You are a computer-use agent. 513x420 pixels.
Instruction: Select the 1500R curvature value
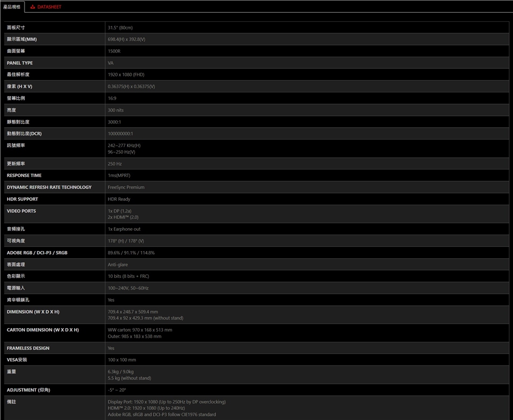114,51
